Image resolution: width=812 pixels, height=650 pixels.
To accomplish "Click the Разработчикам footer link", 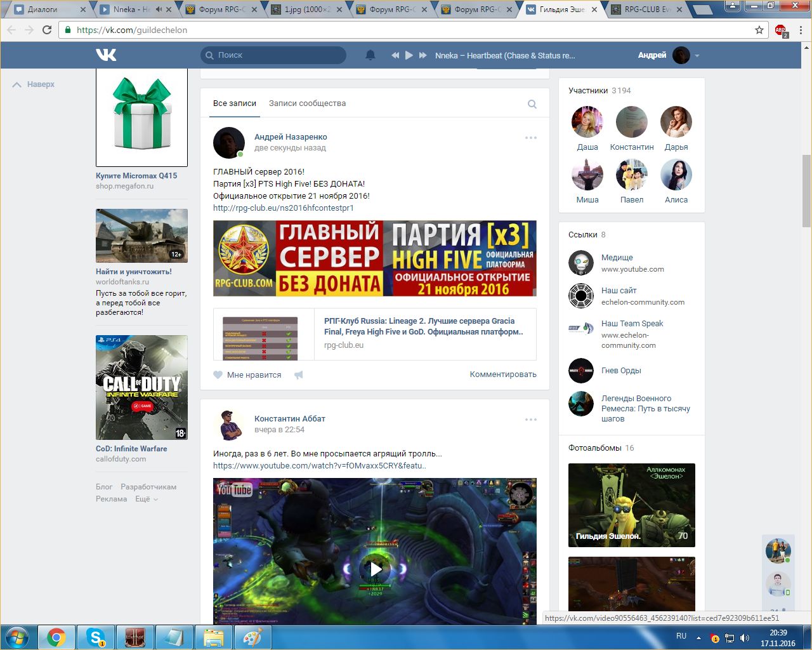I will pyautogui.click(x=148, y=487).
